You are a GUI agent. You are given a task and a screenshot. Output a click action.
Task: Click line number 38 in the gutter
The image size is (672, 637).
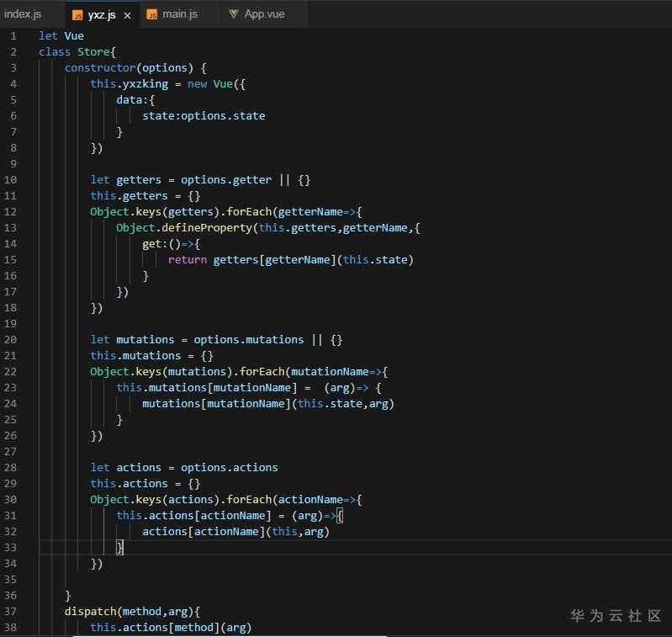tap(10, 627)
